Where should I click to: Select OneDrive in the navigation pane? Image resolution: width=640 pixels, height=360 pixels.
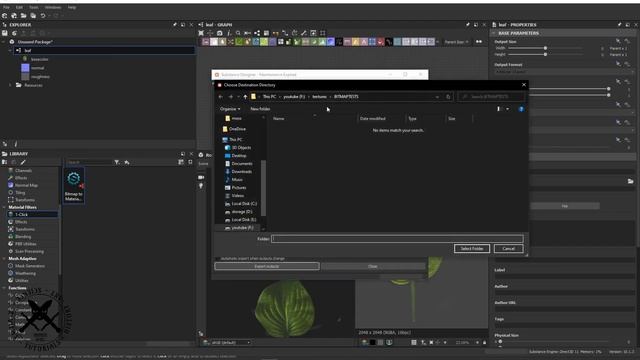click(x=237, y=129)
